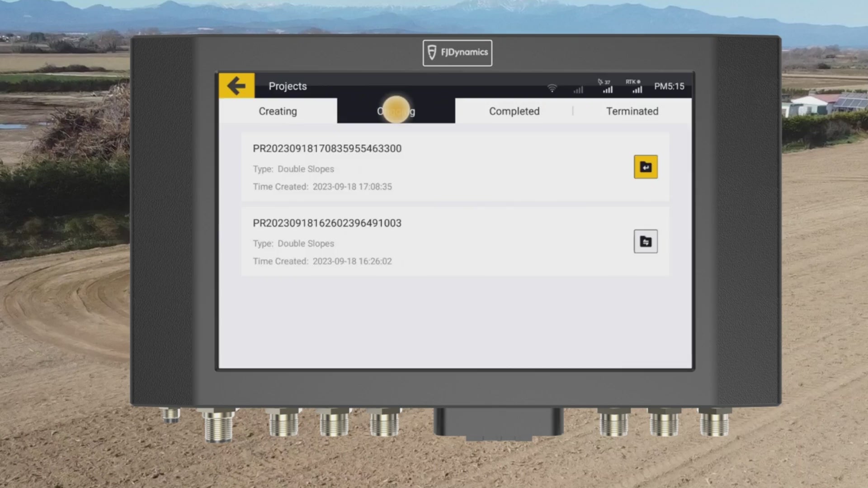Click Type Double Slopes in first project card

(x=293, y=169)
